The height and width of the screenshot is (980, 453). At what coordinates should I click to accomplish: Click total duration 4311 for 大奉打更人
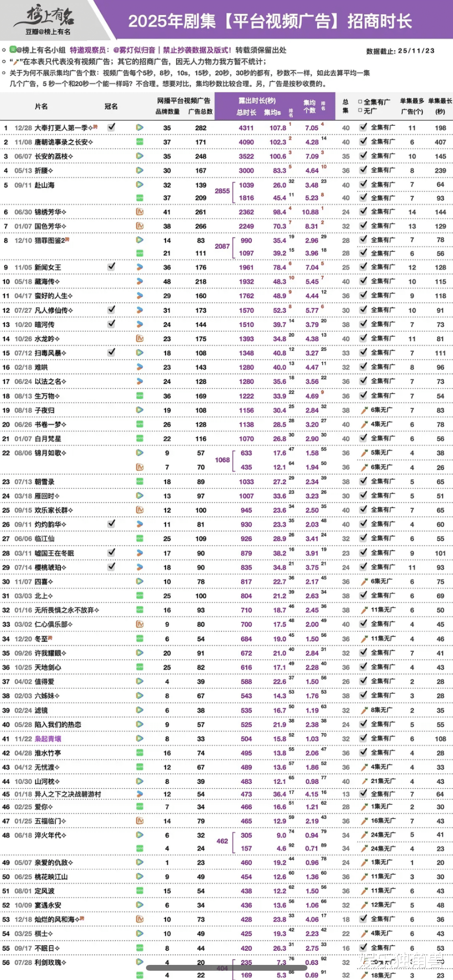click(x=246, y=128)
